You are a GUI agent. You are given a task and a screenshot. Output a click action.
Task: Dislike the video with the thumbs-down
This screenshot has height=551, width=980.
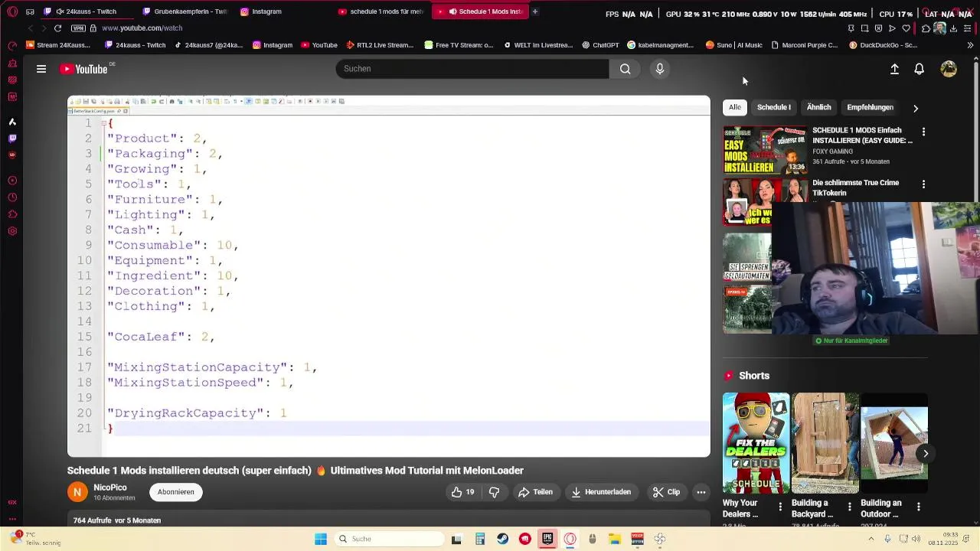click(494, 492)
